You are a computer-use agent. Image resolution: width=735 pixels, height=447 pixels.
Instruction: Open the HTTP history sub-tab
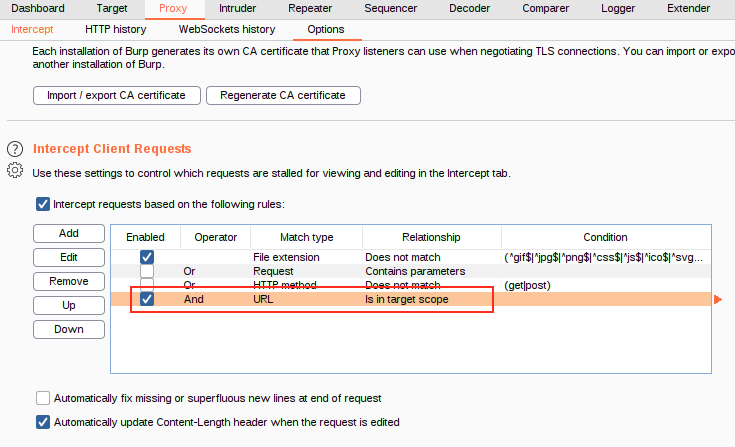116,29
